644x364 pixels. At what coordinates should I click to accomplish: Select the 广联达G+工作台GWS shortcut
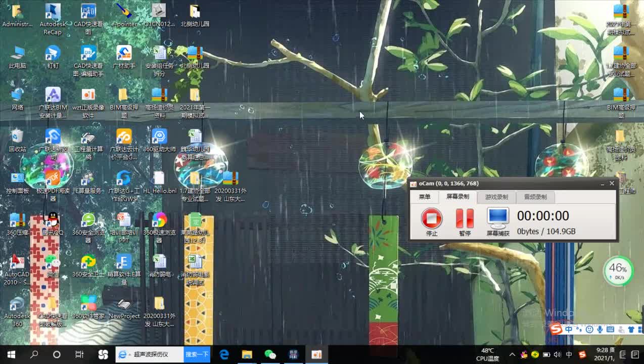124,187
